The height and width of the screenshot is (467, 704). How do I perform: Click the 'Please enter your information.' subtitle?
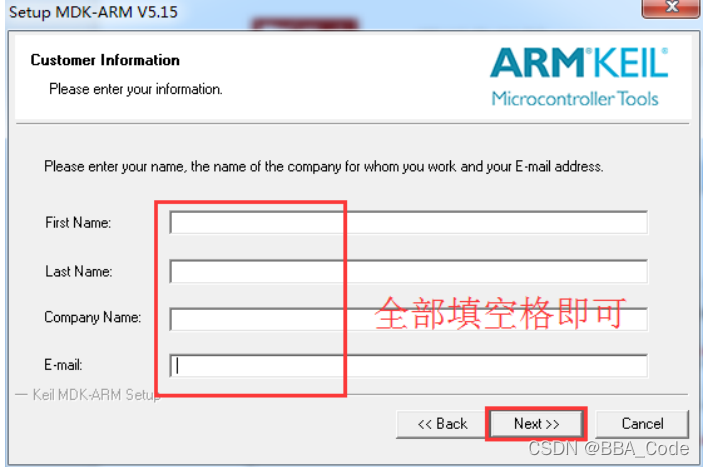click(x=136, y=89)
